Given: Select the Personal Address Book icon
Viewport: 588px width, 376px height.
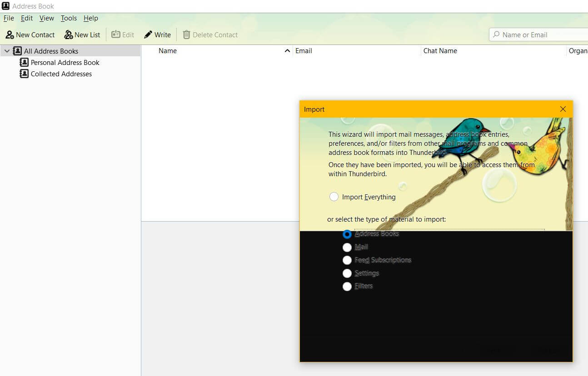Looking at the screenshot, I should click(x=24, y=63).
